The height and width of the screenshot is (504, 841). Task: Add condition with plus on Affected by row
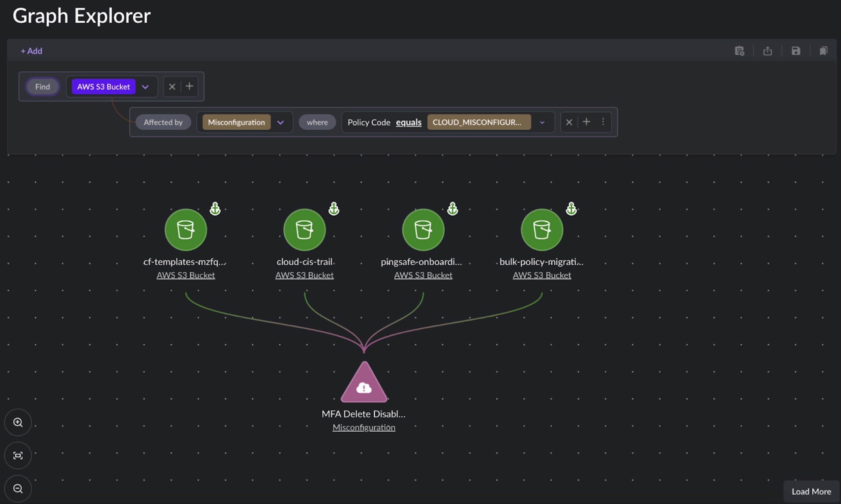click(586, 122)
